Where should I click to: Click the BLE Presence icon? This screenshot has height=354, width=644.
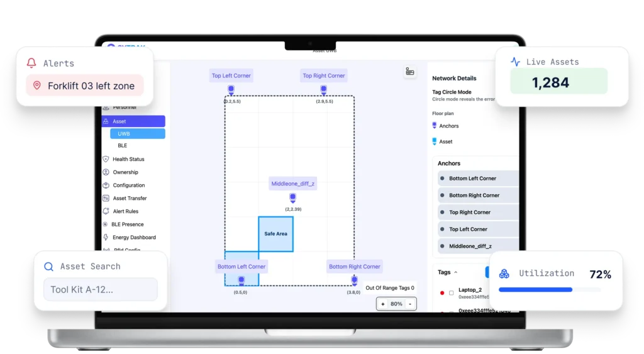[105, 224]
